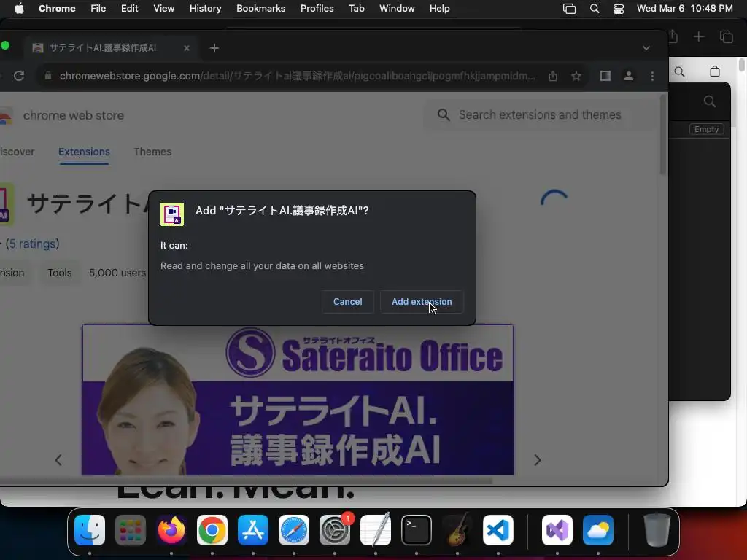Open a new Chrome tab
The width and height of the screenshot is (747, 560).
tap(214, 48)
